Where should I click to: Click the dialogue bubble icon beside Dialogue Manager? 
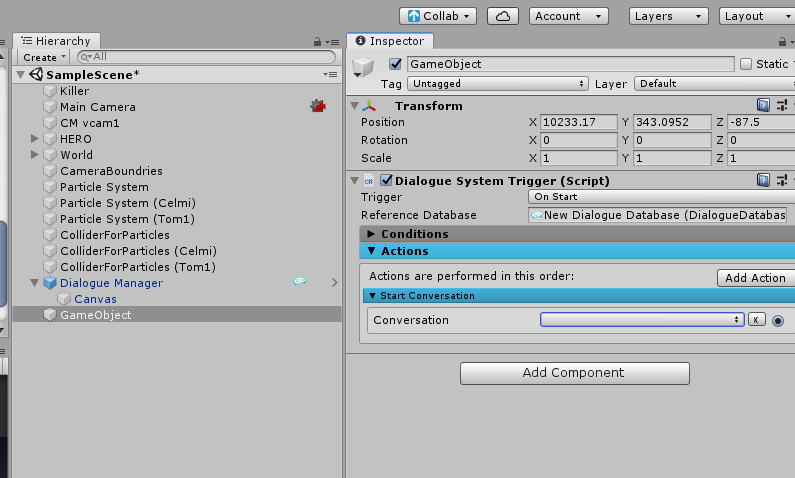(x=300, y=281)
